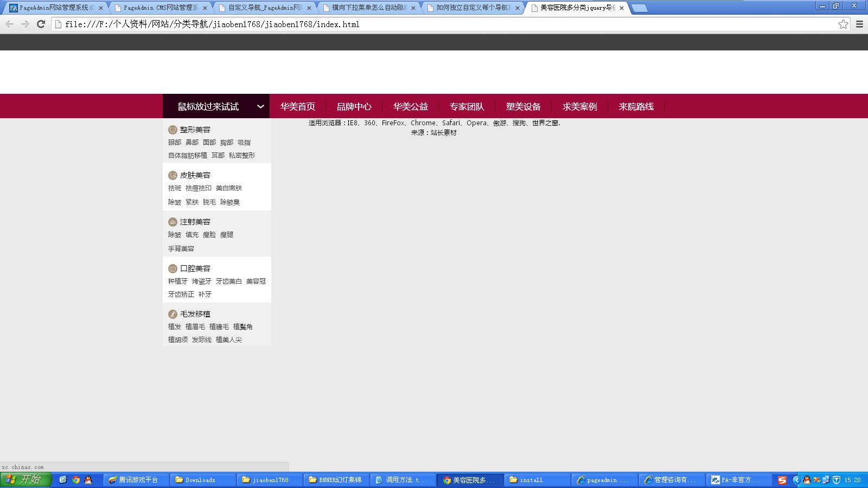Open the 华美首页 nav menu item
This screenshot has height=488, width=868.
point(297,107)
